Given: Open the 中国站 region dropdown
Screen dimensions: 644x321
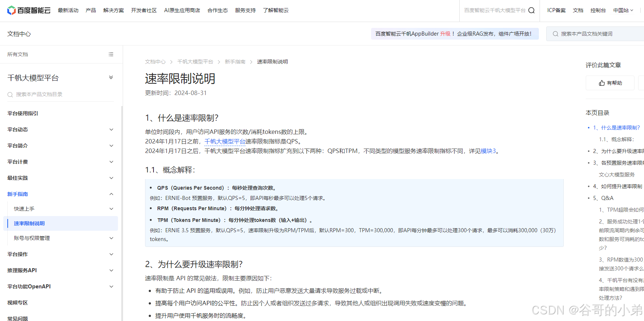Looking at the screenshot, I should pyautogui.click(x=623, y=10).
